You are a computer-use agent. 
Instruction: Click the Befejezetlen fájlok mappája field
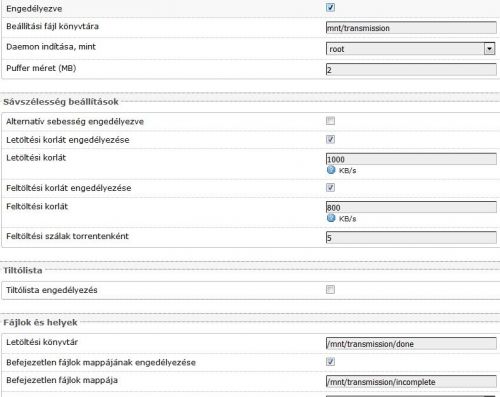click(411, 382)
